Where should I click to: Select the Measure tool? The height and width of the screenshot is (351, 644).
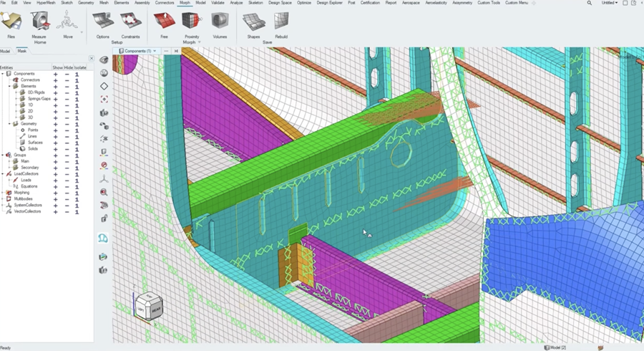39,24
